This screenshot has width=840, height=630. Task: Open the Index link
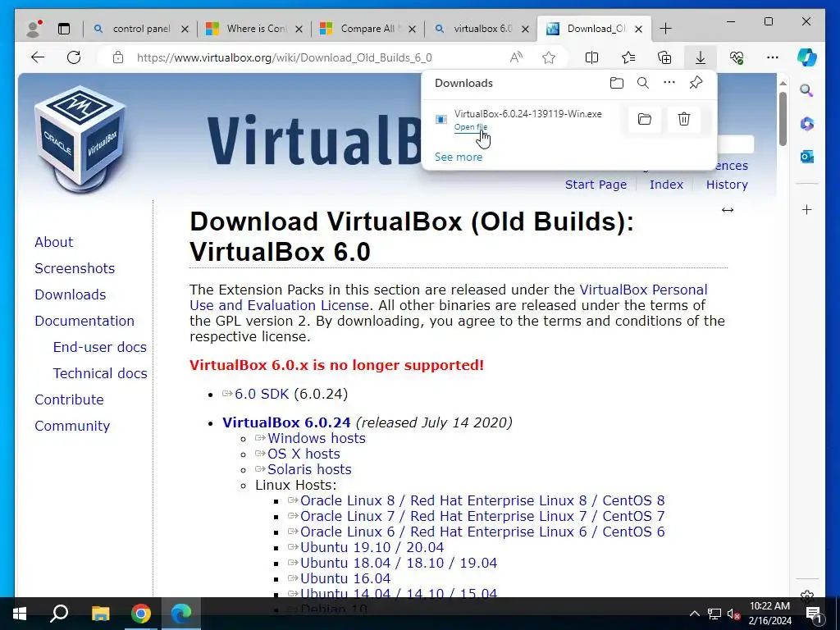point(666,185)
